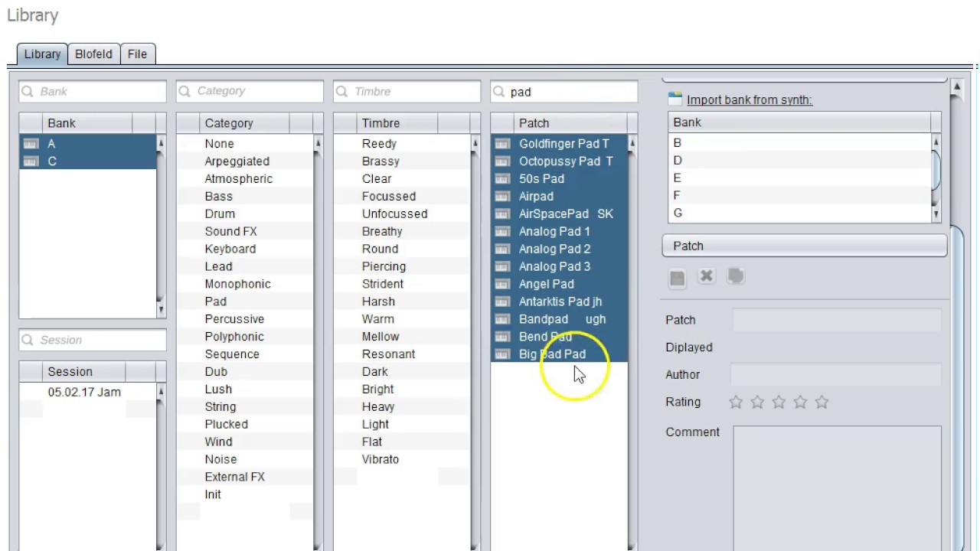Image resolution: width=980 pixels, height=551 pixels.
Task: Set the rating to four stars
Action: (800, 402)
